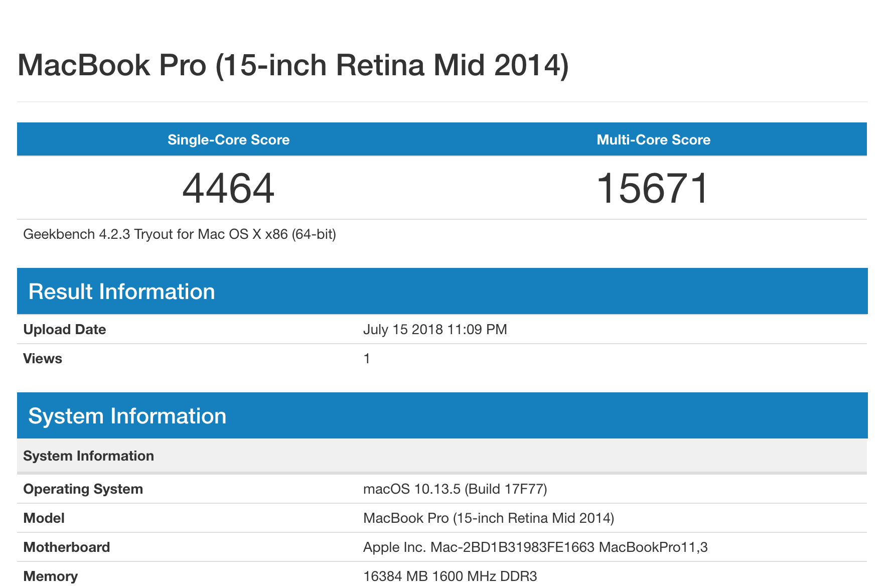
Task: Click the Apple Inc. motherboard identifier value
Action: coord(535,547)
